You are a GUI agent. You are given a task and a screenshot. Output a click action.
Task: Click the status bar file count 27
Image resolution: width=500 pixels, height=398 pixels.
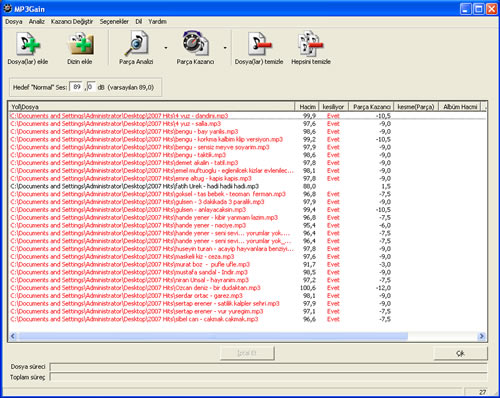(482, 392)
